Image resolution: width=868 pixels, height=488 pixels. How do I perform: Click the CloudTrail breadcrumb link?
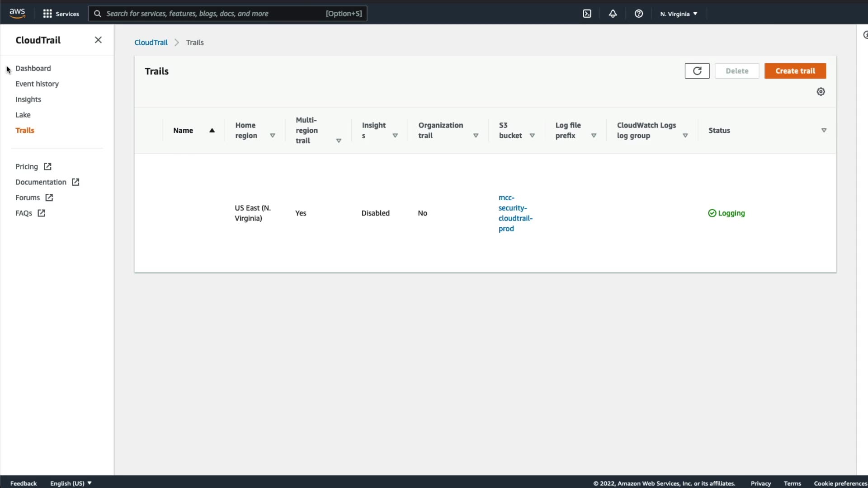[151, 42]
